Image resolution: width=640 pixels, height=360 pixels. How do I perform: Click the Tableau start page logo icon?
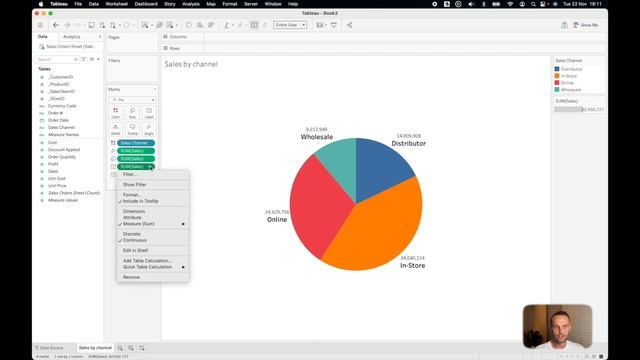40,25
